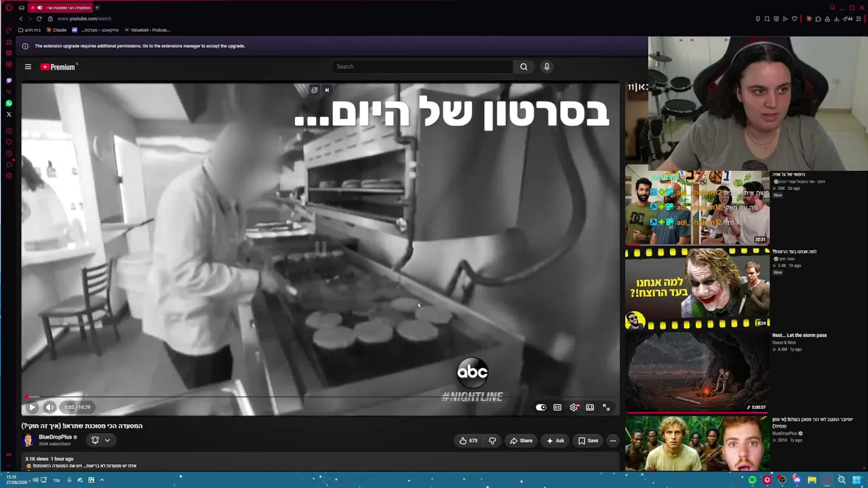Mute the video volume
The width and height of the screenshot is (868, 488).
[50, 407]
